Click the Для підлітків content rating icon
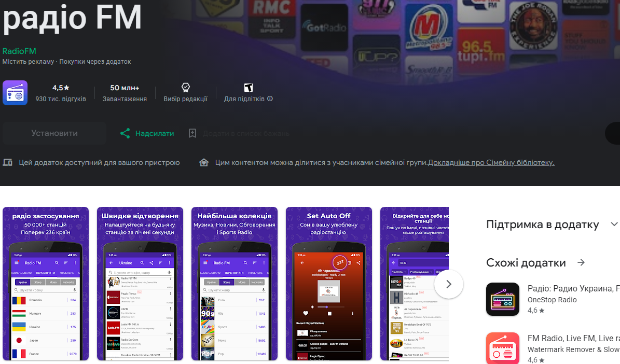 pyautogui.click(x=249, y=87)
